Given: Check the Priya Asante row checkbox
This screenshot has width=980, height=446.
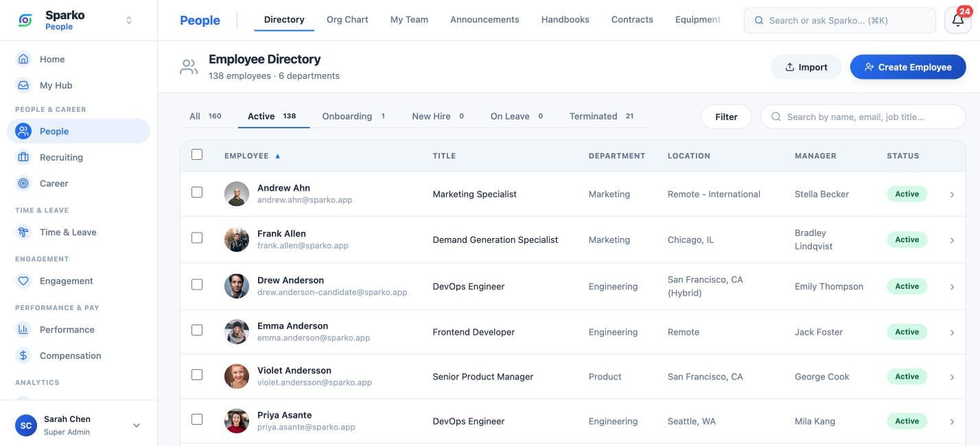Looking at the screenshot, I should 197,419.
